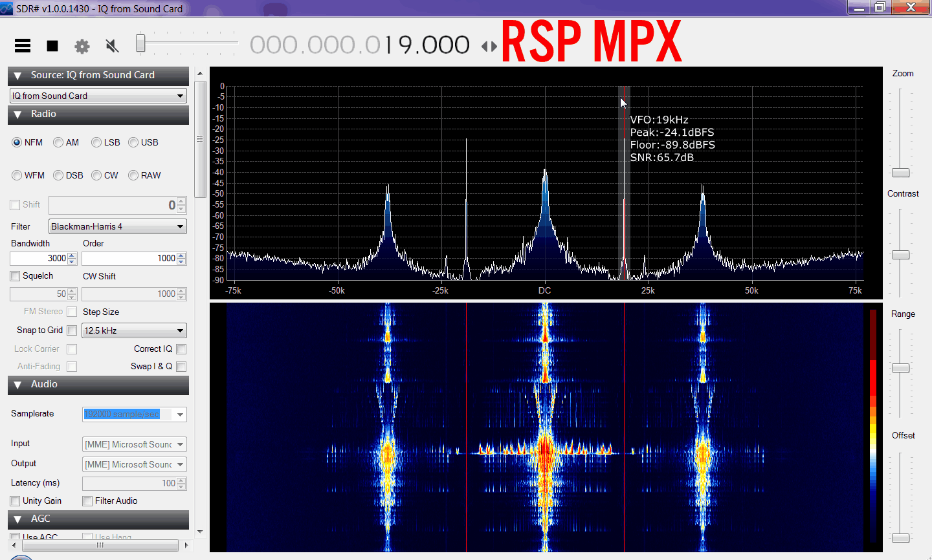Click the Bandwidth value input field
932x560 pixels.
tap(39, 259)
